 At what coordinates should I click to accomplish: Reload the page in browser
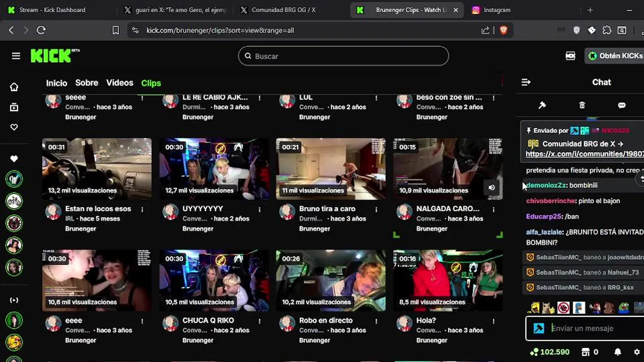coord(41,30)
